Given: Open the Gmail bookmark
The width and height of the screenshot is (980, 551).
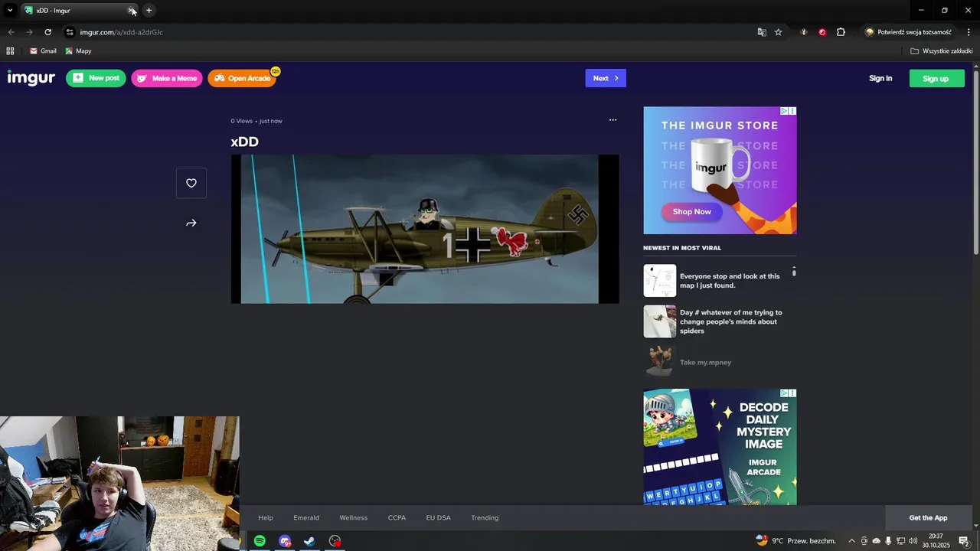Looking at the screenshot, I should (43, 51).
